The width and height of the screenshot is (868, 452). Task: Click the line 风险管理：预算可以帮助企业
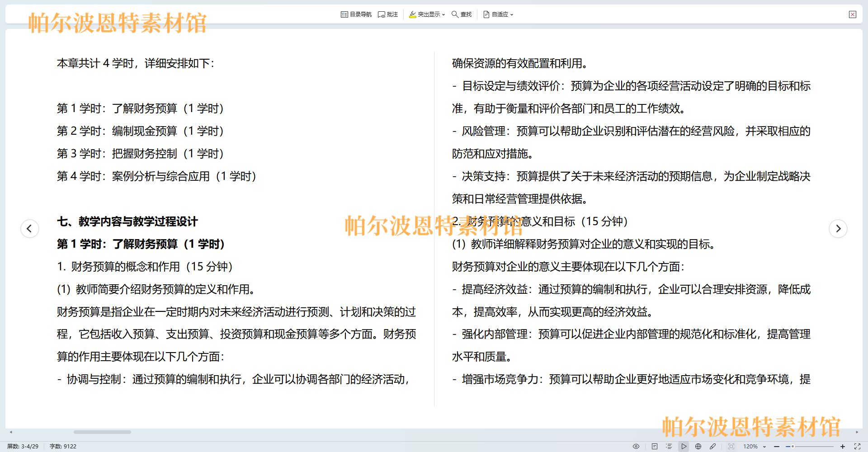click(632, 131)
